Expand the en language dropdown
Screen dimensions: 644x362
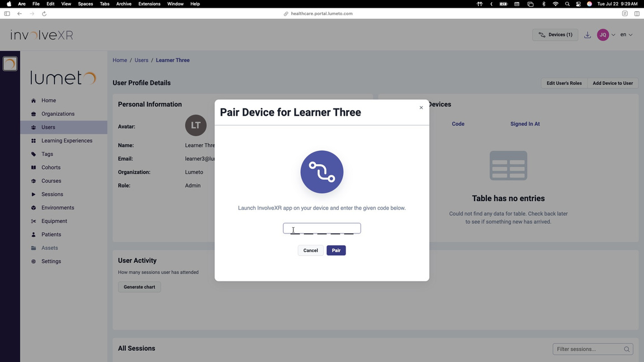(x=626, y=35)
